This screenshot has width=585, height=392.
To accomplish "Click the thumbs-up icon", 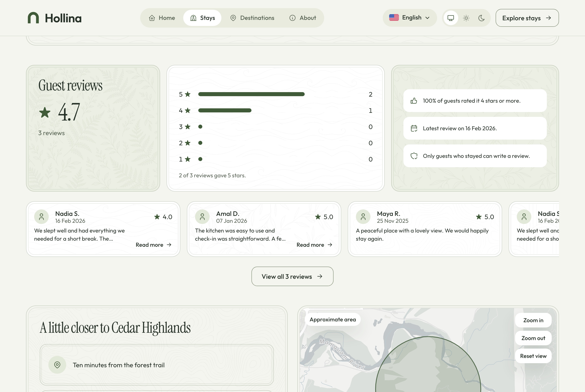I will 414,101.
